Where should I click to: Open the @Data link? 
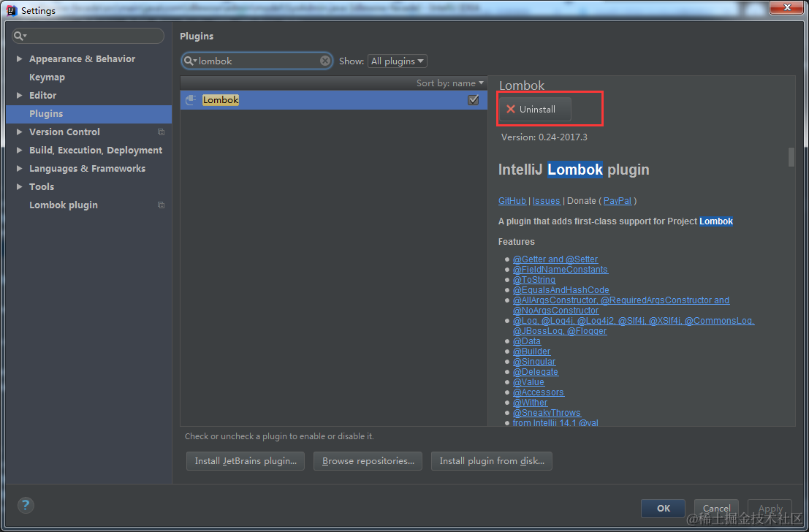(527, 341)
